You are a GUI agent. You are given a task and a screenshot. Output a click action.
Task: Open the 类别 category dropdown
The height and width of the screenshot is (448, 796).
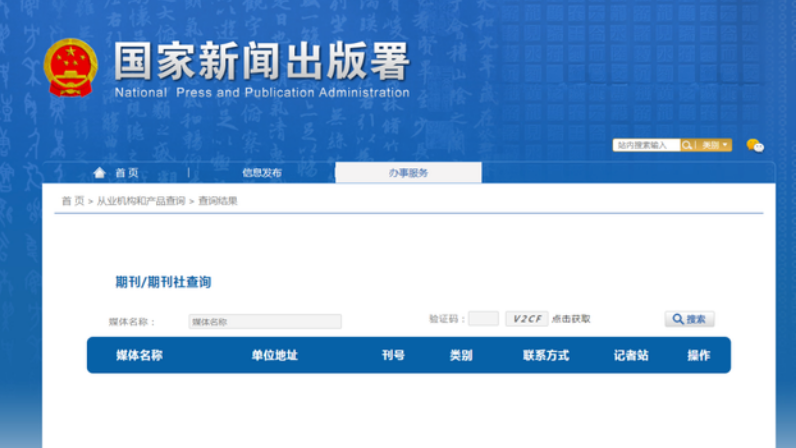click(x=715, y=146)
